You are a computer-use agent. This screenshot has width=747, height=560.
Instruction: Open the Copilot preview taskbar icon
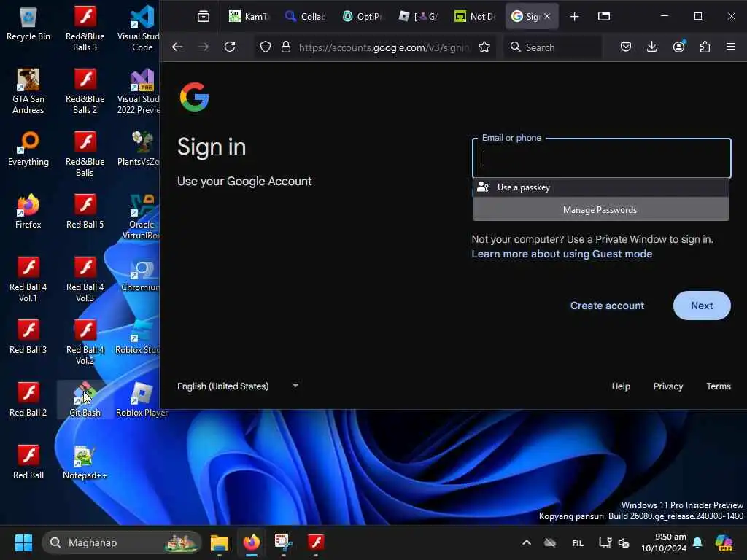(724, 542)
